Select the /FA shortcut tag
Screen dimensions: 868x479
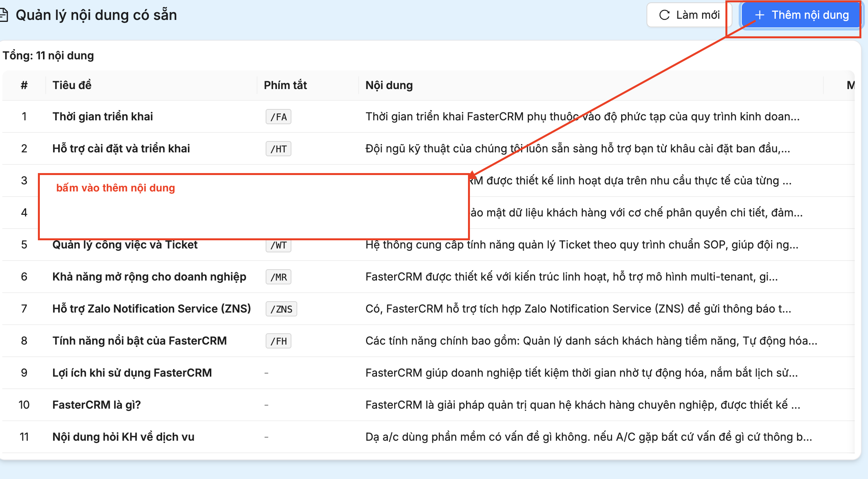[x=279, y=117]
